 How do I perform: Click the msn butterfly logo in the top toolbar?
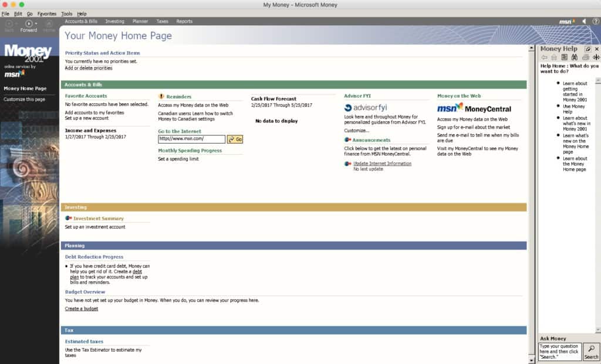click(x=565, y=21)
